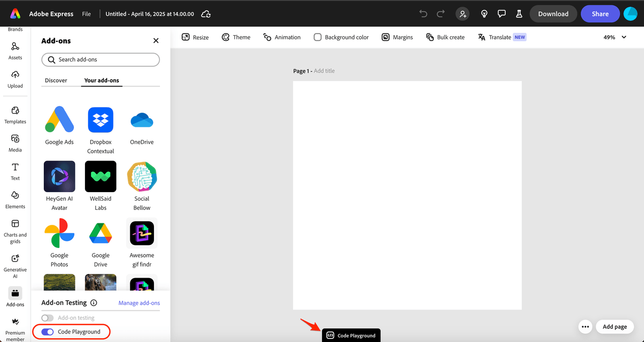The width and height of the screenshot is (644, 342).
Task: Expand the 49% zoom dropdown
Action: coord(615,37)
